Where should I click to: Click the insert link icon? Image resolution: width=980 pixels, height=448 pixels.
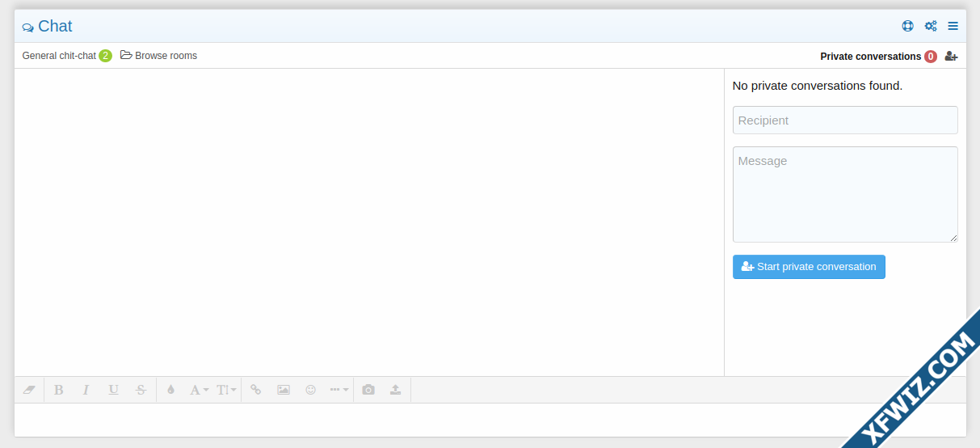[256, 390]
